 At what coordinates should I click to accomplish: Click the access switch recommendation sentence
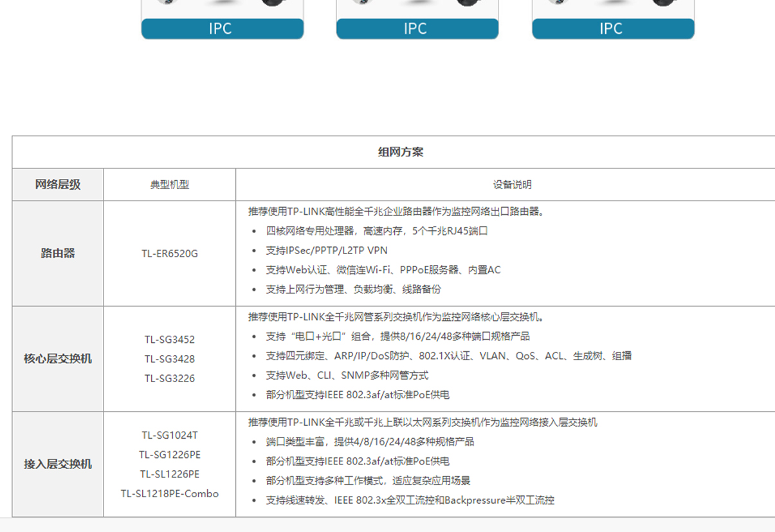click(423, 422)
